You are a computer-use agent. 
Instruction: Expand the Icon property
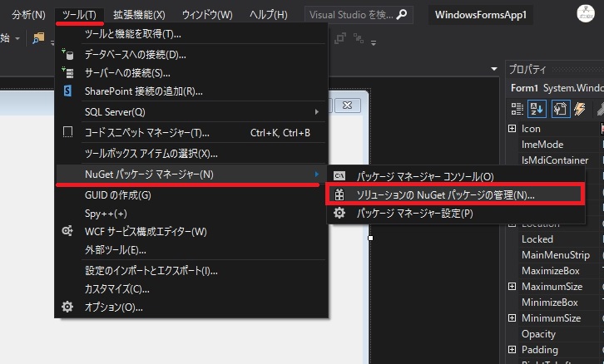coord(512,128)
